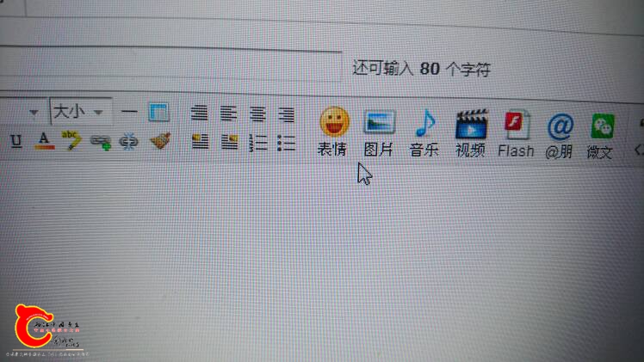Add music with the 音乐 icon
Screen dimensions: 644x362
pyautogui.click(x=424, y=133)
